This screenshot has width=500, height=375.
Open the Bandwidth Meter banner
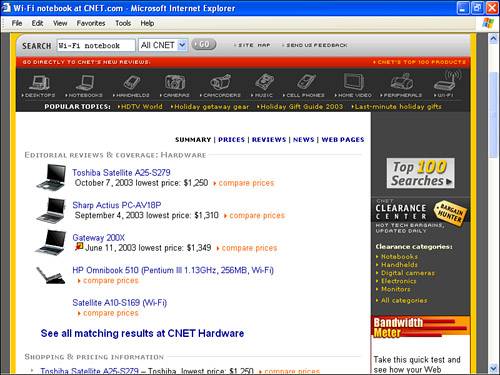point(420,327)
